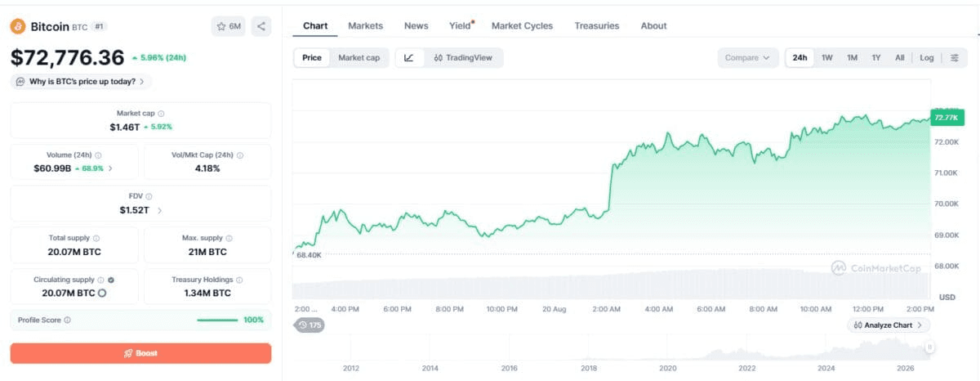Click the Profile Score info icon
980x381 pixels.
(67, 320)
